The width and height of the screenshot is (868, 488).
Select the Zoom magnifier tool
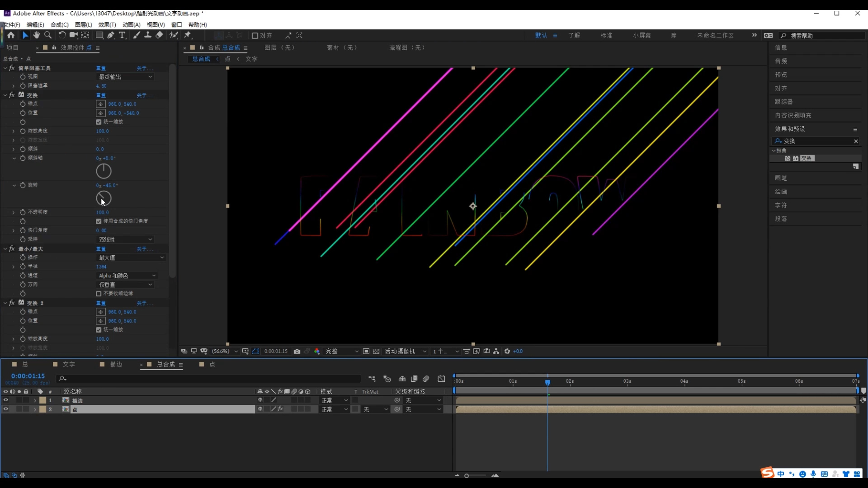(48, 35)
